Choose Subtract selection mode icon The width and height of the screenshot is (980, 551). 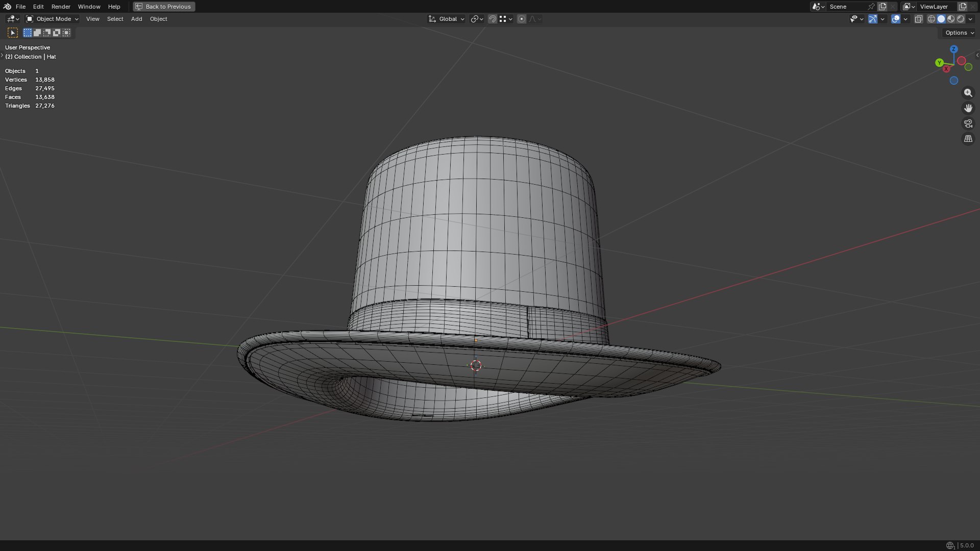coord(47,33)
